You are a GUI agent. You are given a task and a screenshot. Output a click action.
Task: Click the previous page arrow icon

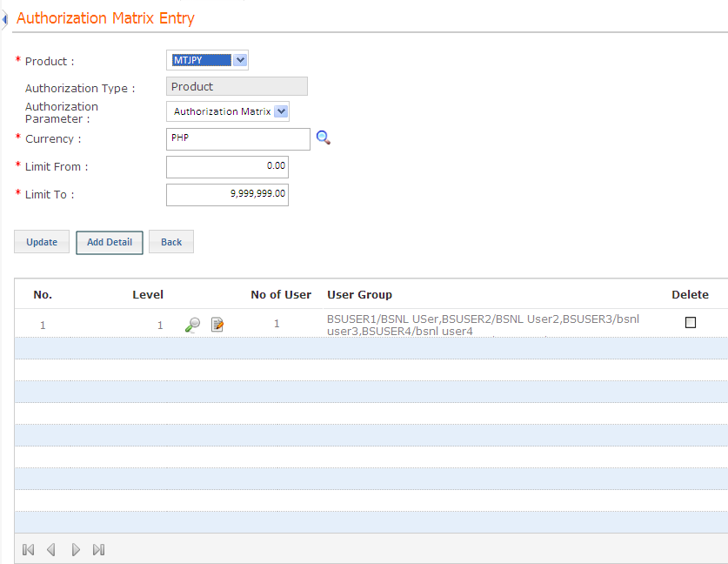pyautogui.click(x=50, y=549)
